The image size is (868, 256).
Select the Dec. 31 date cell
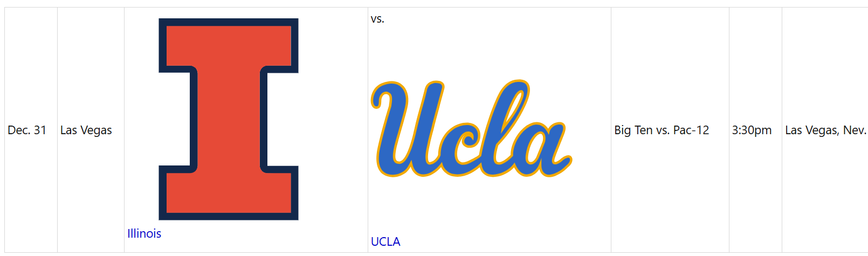27,130
